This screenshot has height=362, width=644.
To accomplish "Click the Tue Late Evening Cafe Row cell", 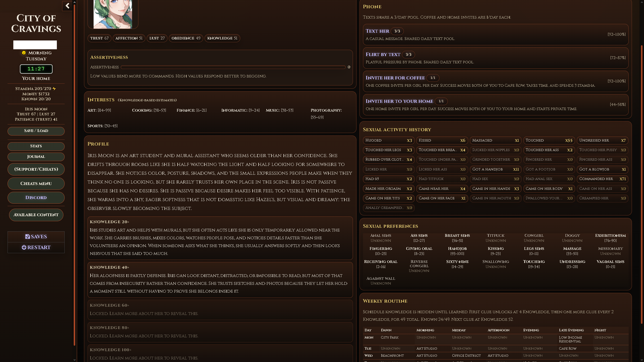I will 568,348.
